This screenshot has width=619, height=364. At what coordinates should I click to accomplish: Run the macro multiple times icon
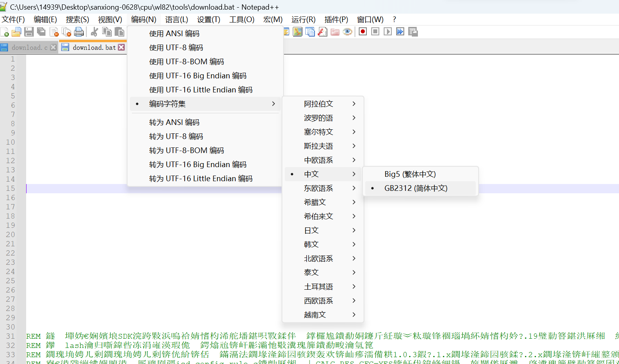400,32
